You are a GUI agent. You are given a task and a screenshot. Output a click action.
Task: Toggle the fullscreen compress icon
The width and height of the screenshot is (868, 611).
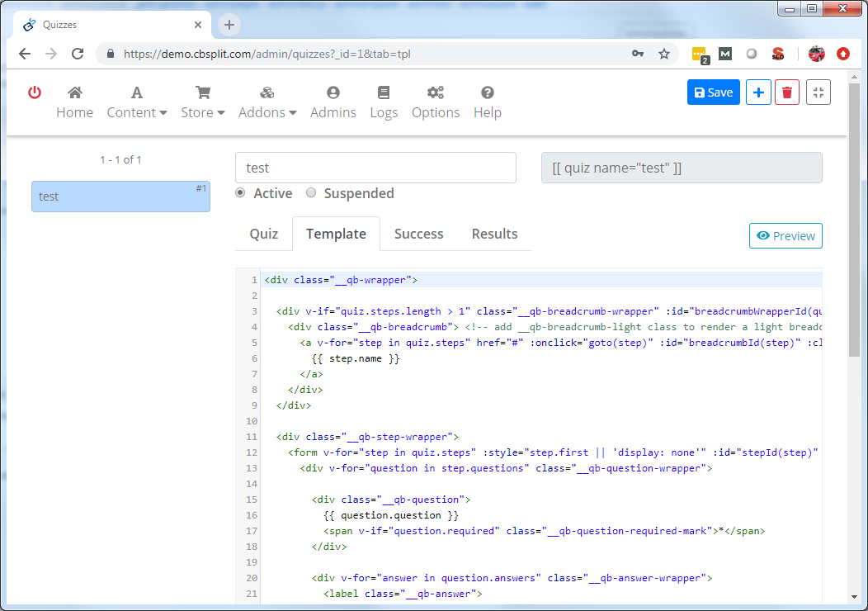(x=818, y=92)
